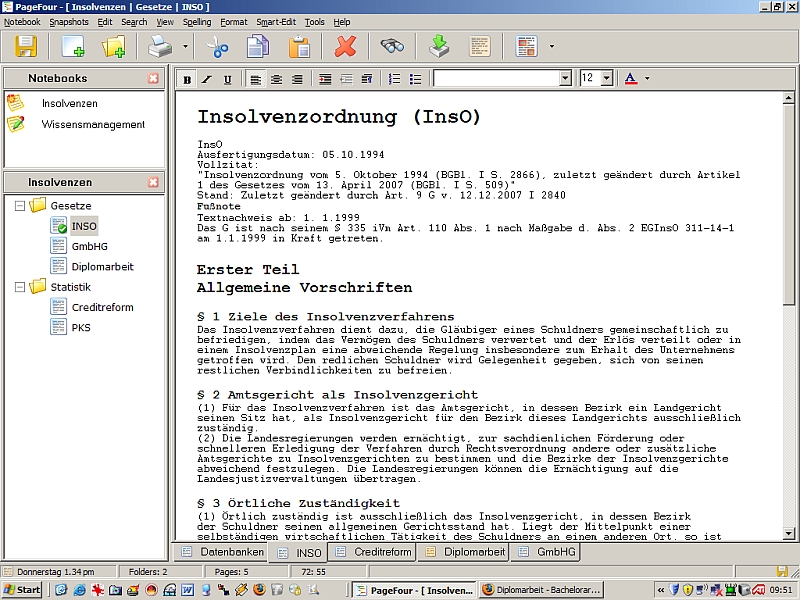Open the Notebook menu
Screen dimensions: 800x600
tap(22, 22)
